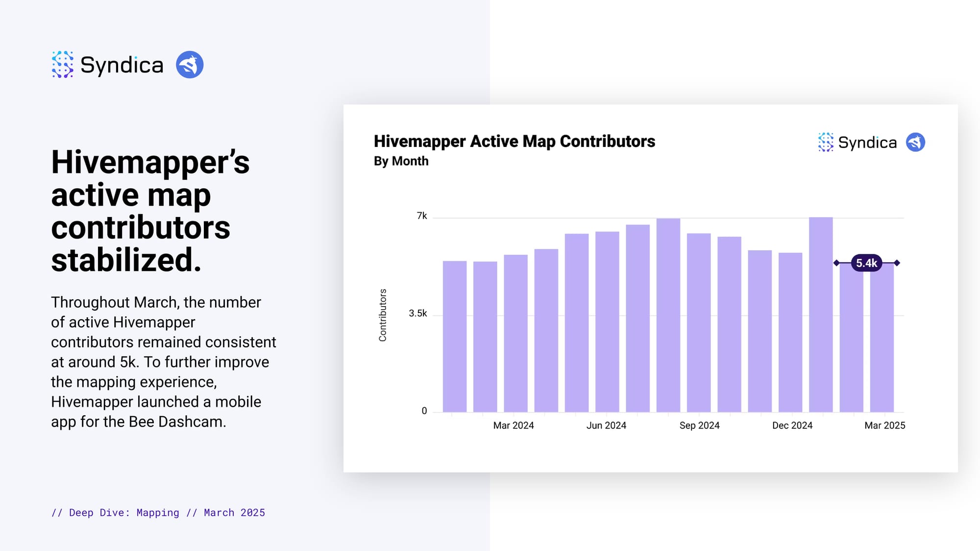The height and width of the screenshot is (551, 980).
Task: Click the Deep Dive Mapping March 2025 footer
Action: [158, 513]
